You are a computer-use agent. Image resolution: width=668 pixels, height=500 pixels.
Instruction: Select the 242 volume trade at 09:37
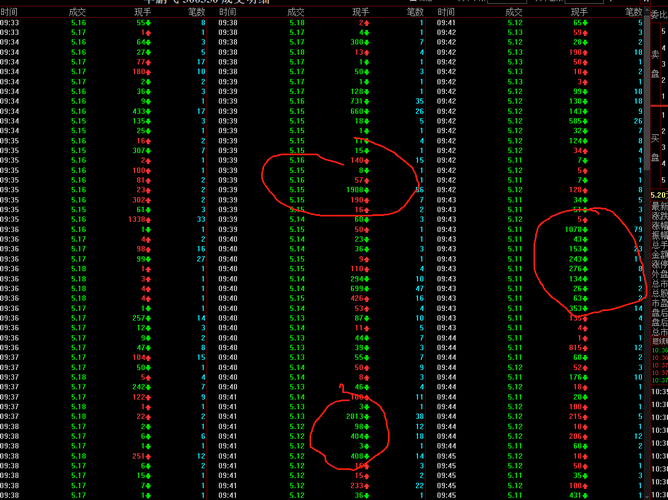tap(142, 387)
